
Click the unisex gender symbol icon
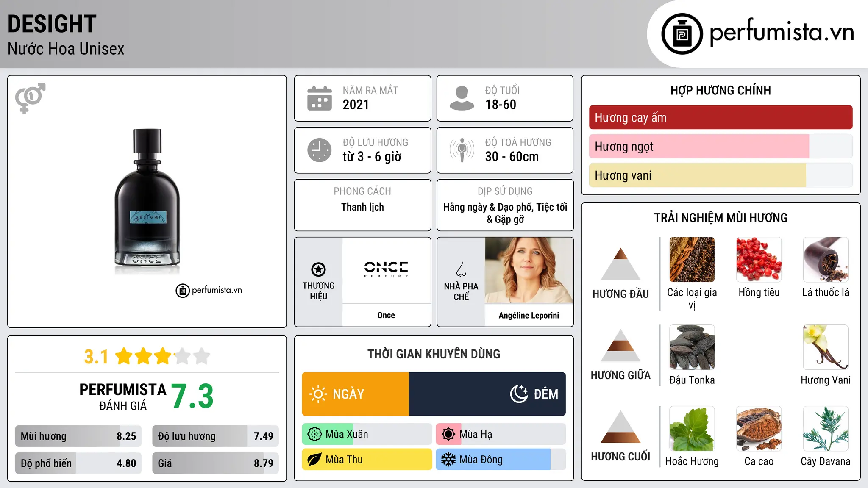coord(30,98)
